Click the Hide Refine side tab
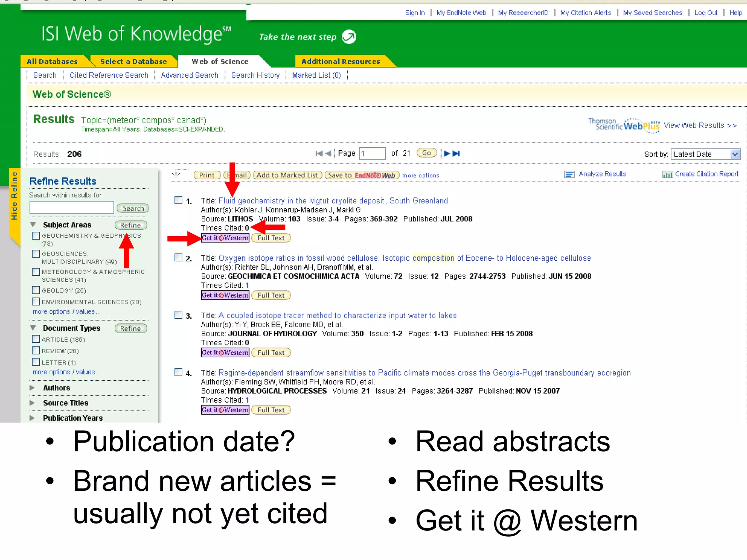 pos(15,197)
